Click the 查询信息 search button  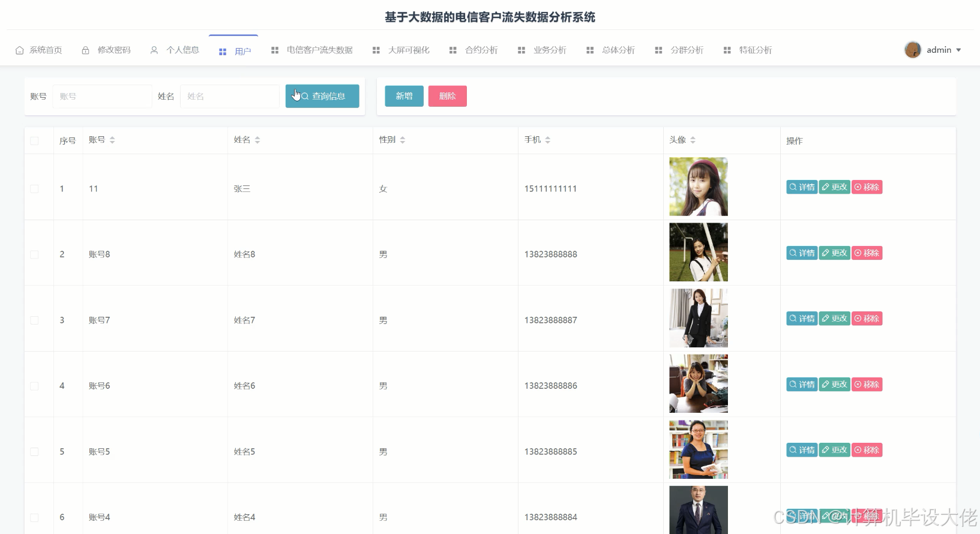click(322, 96)
